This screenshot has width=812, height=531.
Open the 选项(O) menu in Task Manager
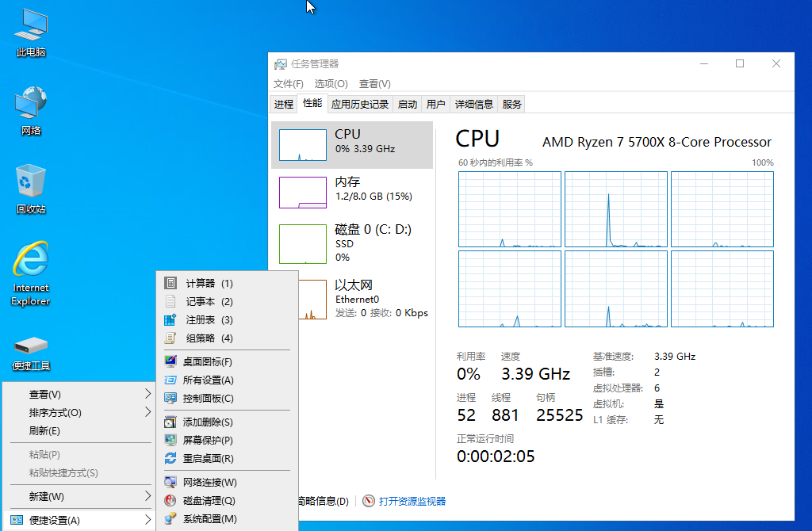pyautogui.click(x=331, y=84)
